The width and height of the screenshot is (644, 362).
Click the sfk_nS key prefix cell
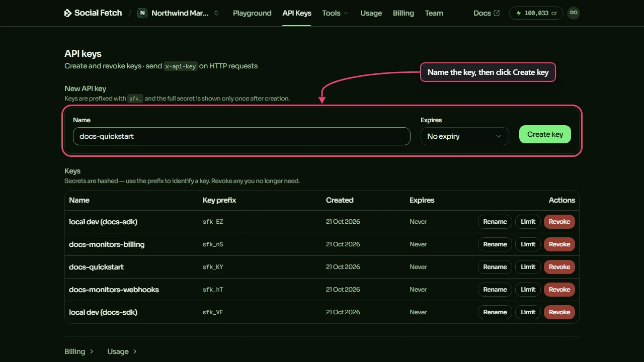(x=213, y=244)
